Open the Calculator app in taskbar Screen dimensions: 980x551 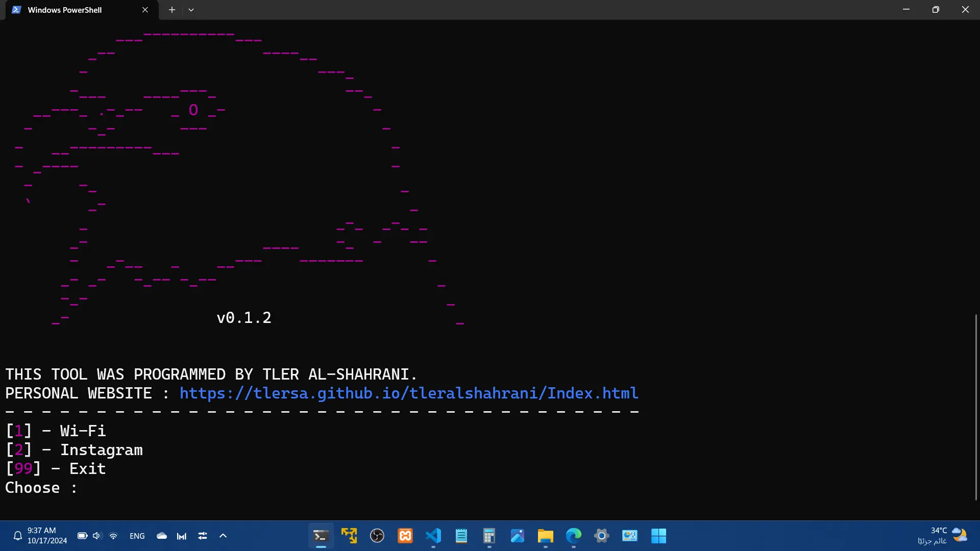pyautogui.click(x=489, y=536)
